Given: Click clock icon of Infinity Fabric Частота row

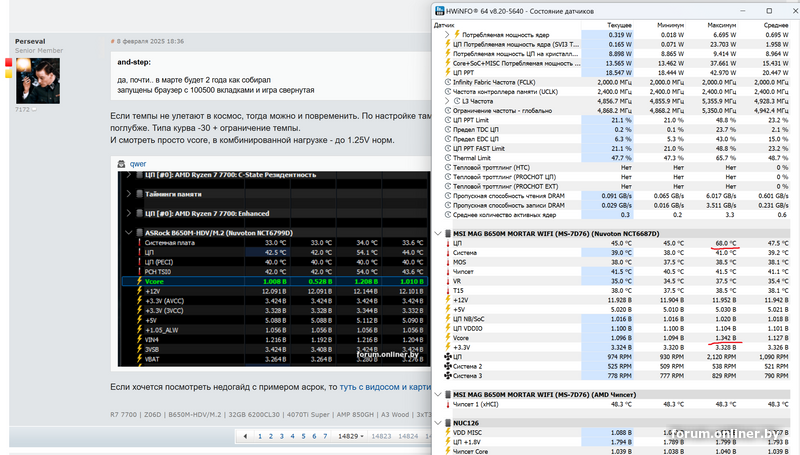Looking at the screenshot, I should 448,82.
